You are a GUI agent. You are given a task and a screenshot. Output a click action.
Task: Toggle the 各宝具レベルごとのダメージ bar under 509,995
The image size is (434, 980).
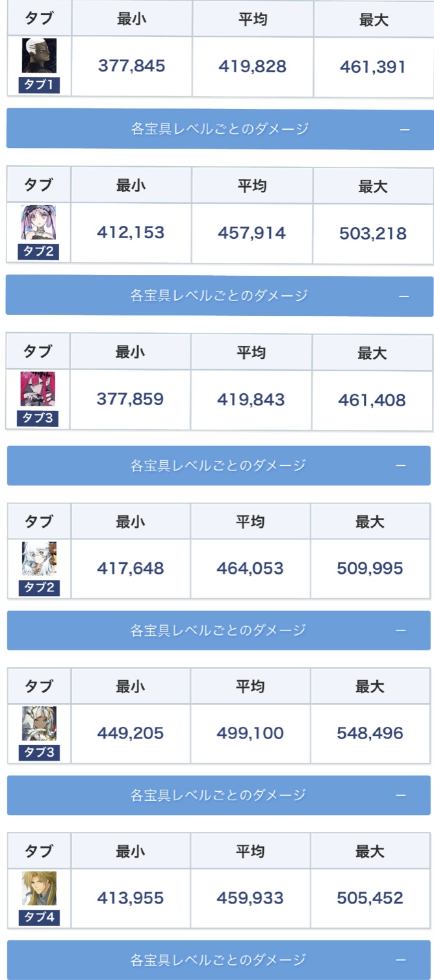401,630
